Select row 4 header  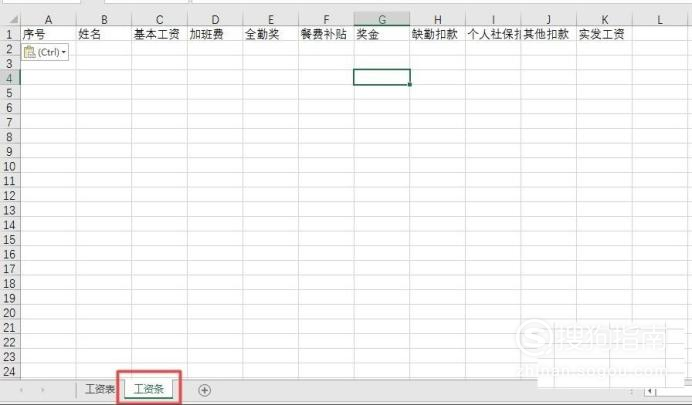10,78
